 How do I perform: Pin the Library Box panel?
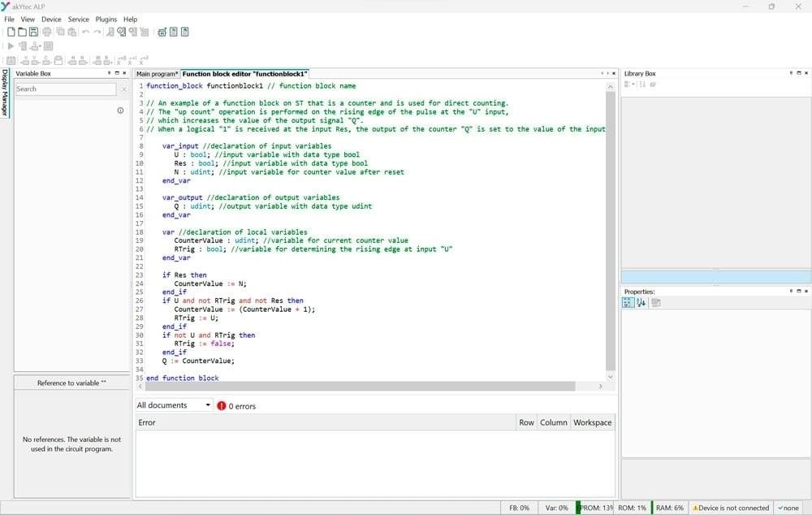791,73
